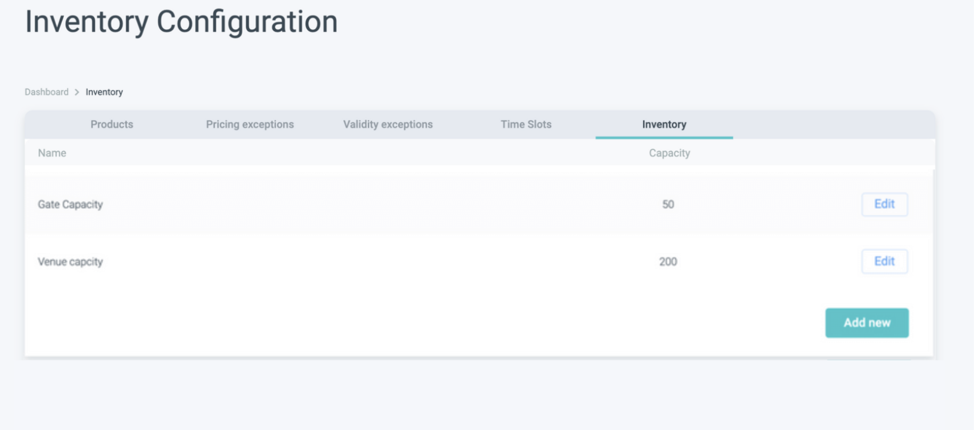
Task: Click the Inventory breadcrumb item
Action: click(x=104, y=92)
